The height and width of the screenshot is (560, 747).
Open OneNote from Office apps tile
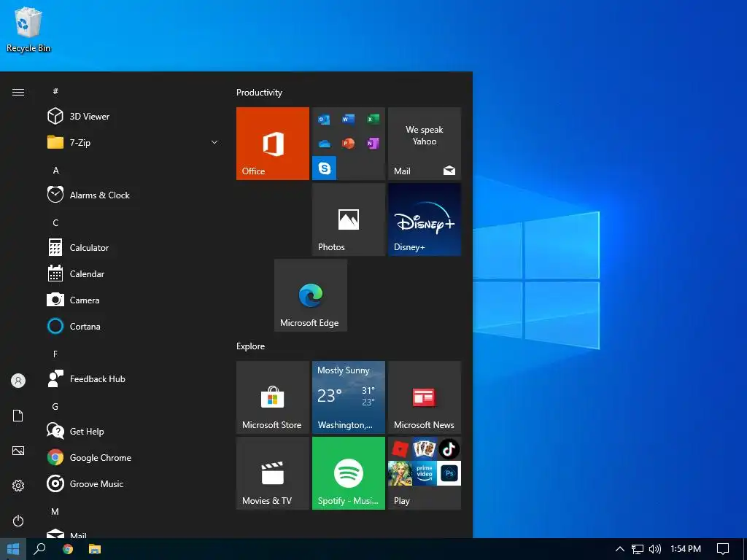pos(373,144)
